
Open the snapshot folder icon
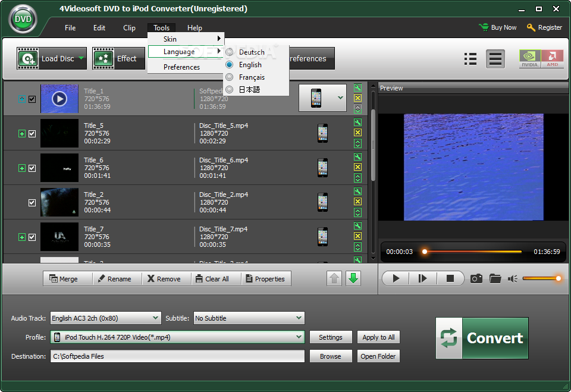(495, 279)
